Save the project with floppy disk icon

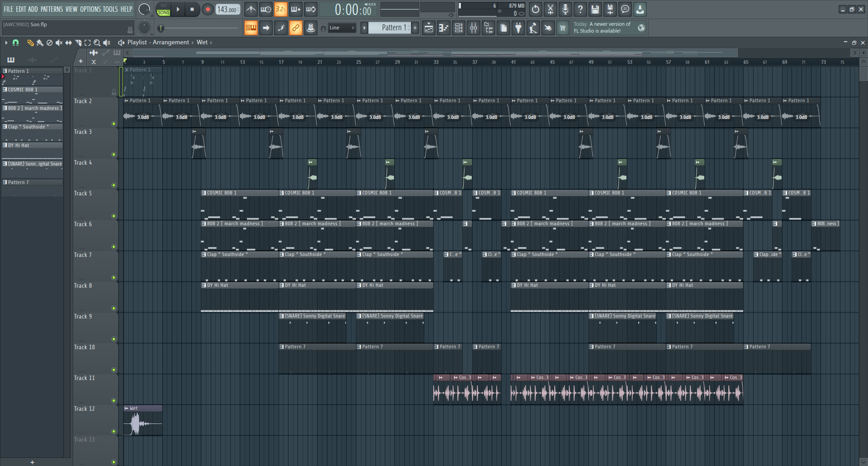(x=595, y=9)
